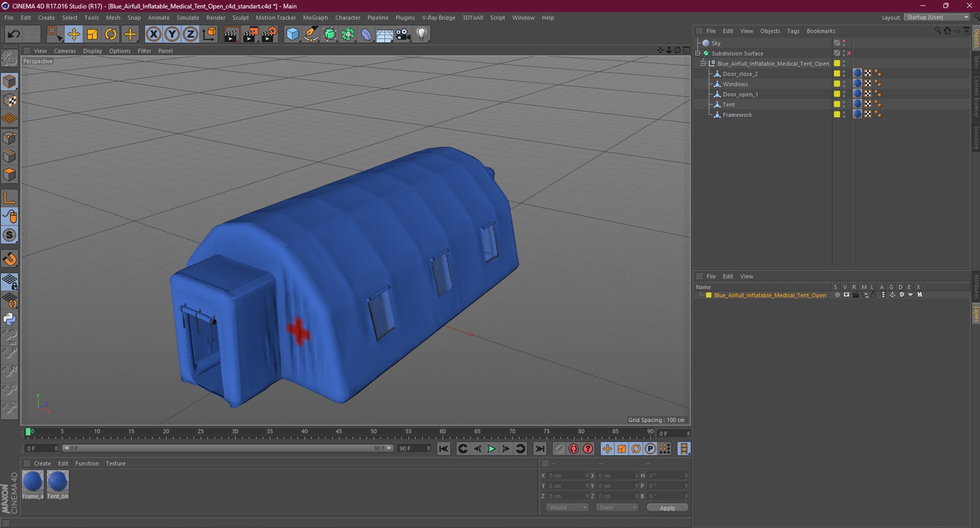
Task: Toggle Tent visibility dots
Action: click(x=844, y=104)
